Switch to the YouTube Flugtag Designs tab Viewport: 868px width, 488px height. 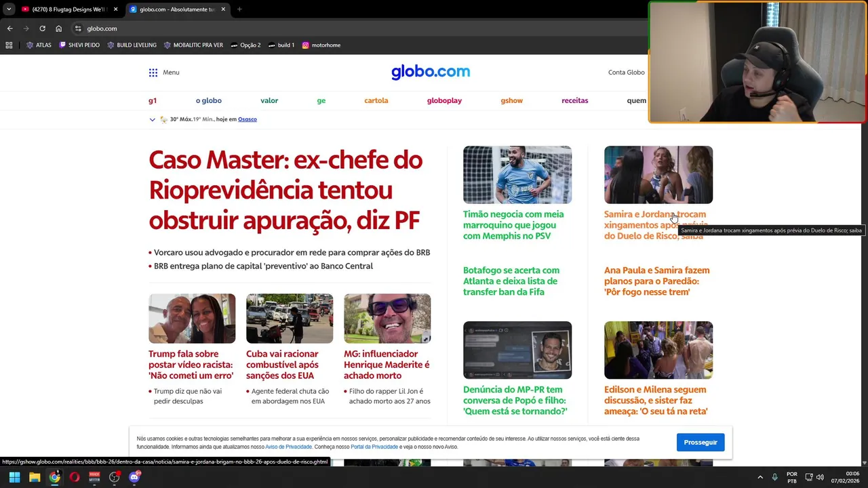[x=68, y=9]
